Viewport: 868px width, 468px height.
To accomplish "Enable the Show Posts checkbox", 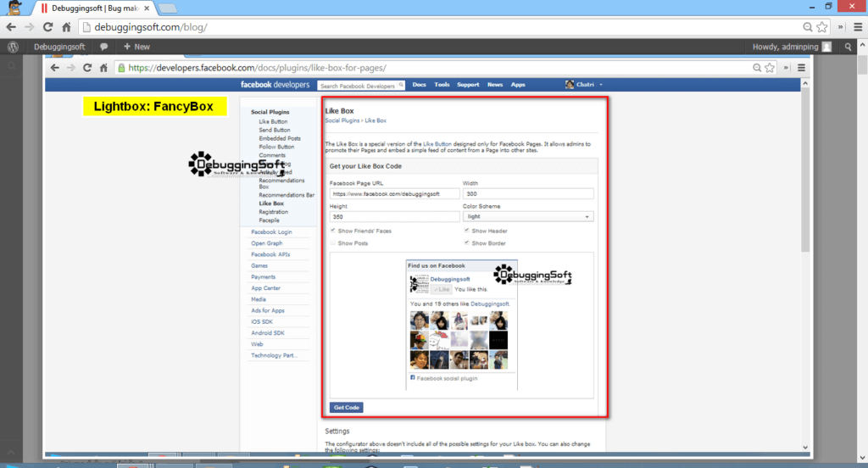I will tap(332, 242).
